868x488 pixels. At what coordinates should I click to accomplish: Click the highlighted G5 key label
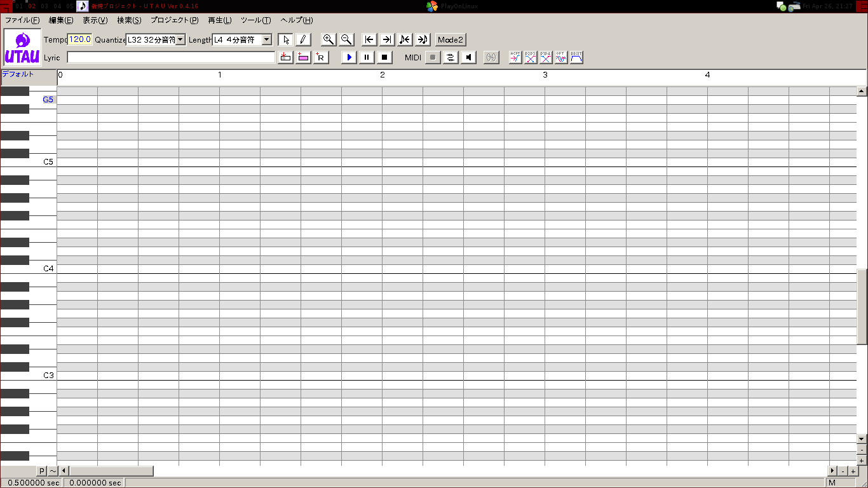(x=48, y=100)
